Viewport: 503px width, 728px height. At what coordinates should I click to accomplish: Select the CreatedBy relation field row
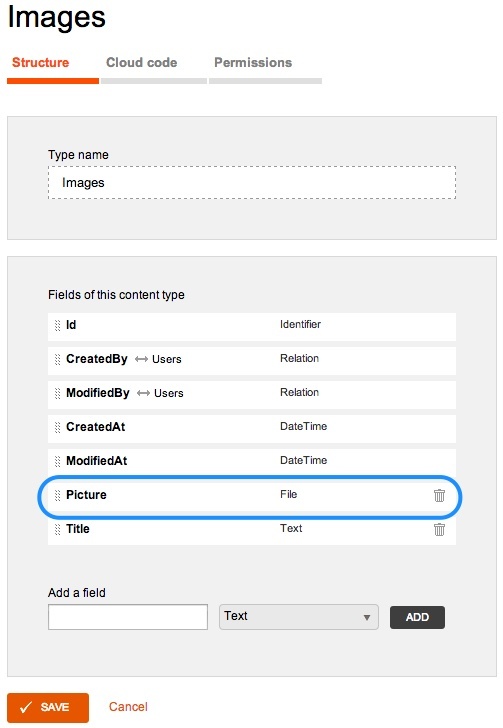click(252, 359)
